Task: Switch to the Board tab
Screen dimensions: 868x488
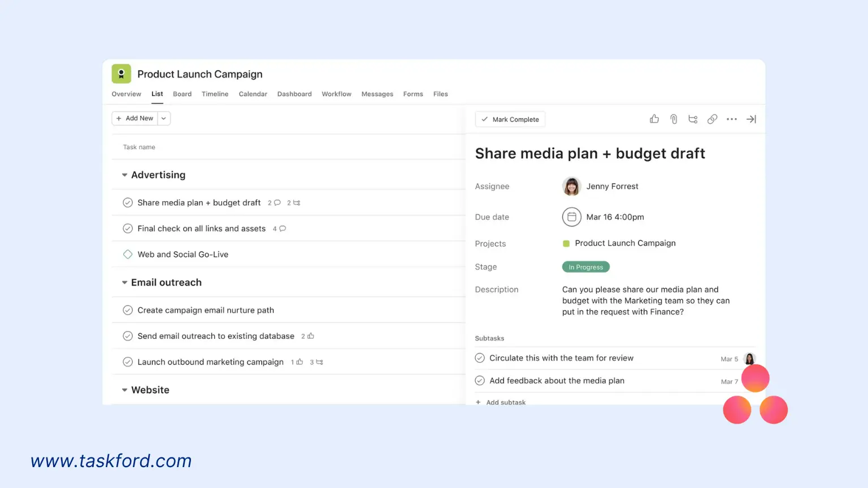Action: 182,94
